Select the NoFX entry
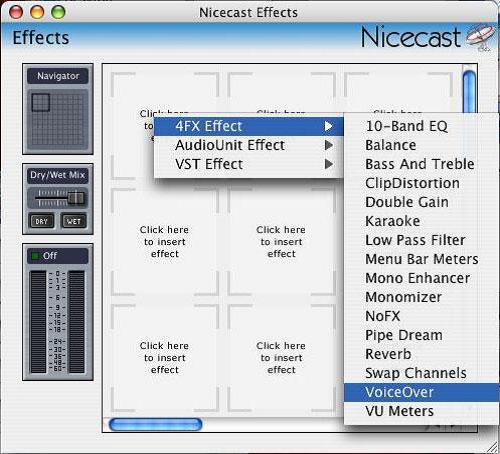This screenshot has width=500, height=454. (x=421, y=316)
